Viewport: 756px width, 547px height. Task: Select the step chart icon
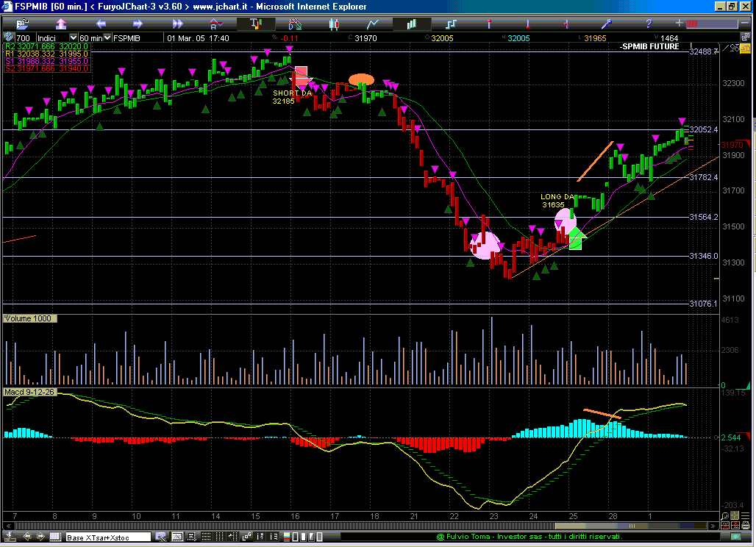(451, 24)
